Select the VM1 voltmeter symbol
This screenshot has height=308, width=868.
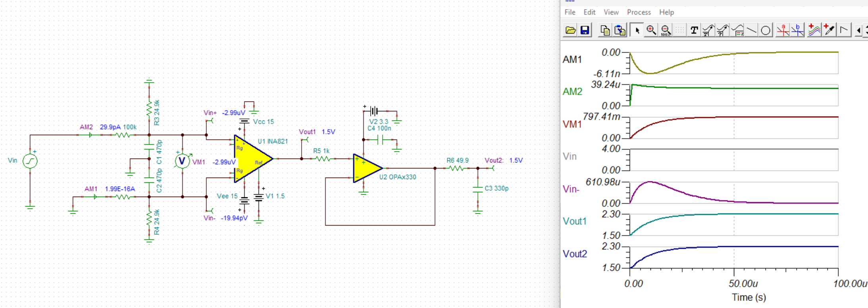[182, 161]
